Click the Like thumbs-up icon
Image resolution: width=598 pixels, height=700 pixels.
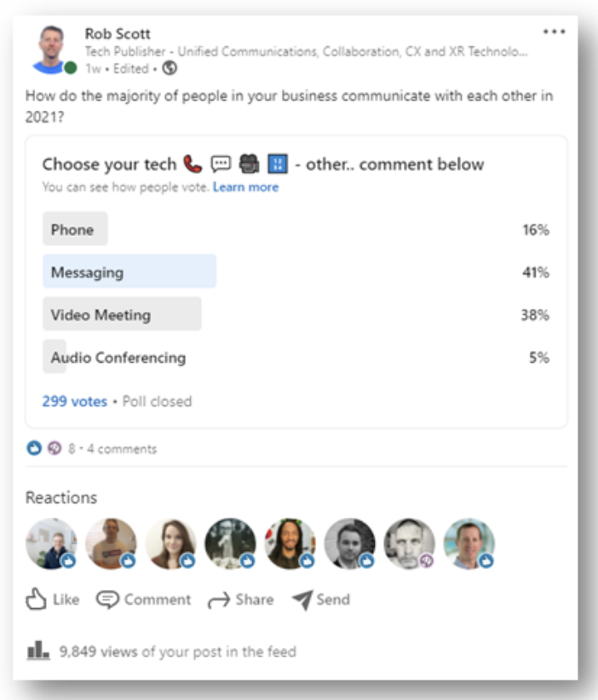coord(35,600)
